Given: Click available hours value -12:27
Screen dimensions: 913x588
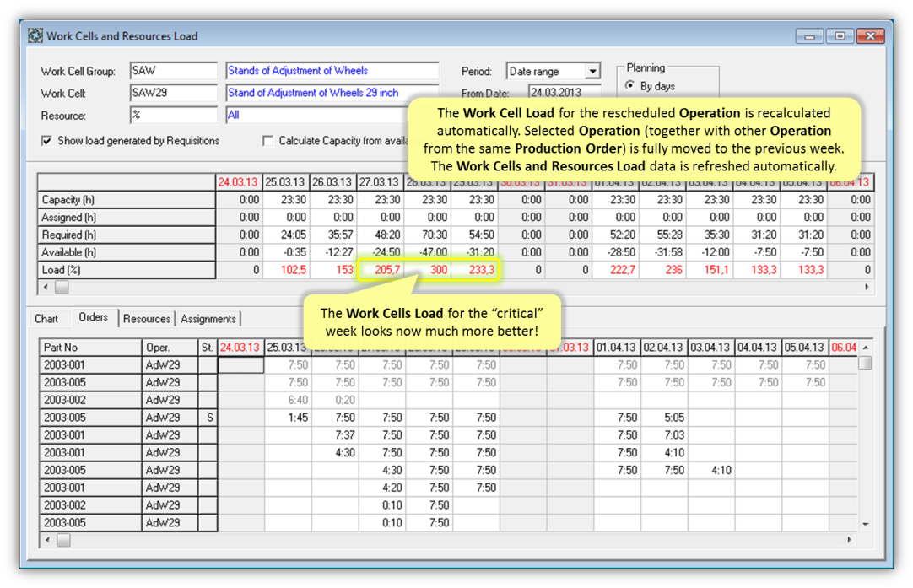Looking at the screenshot, I should tap(332, 252).
